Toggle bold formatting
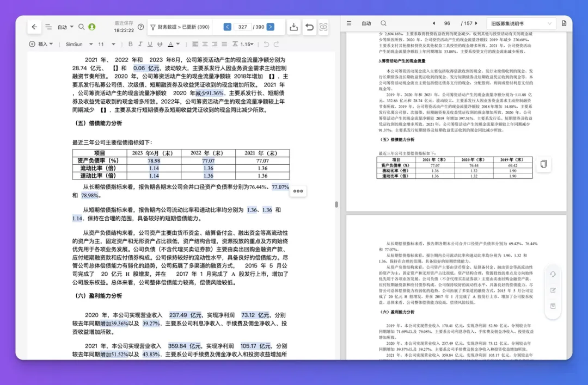Screen dimensions: 588x385 [131, 44]
